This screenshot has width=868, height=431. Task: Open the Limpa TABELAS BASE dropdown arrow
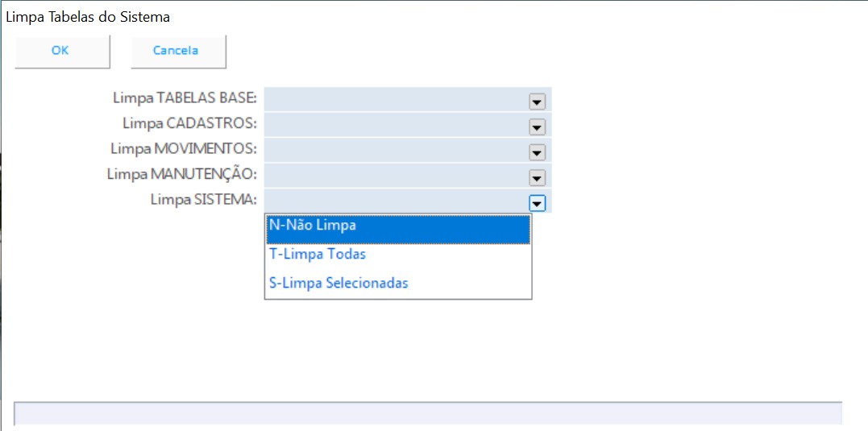click(537, 102)
